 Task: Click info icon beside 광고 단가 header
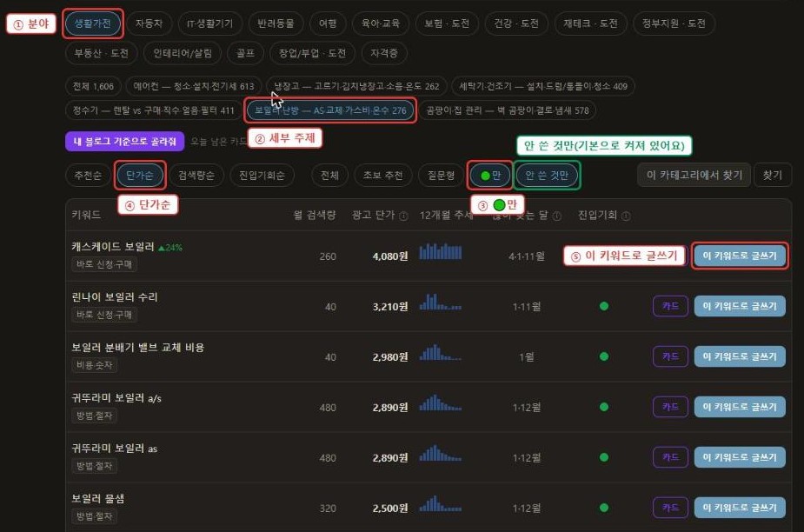tap(403, 216)
